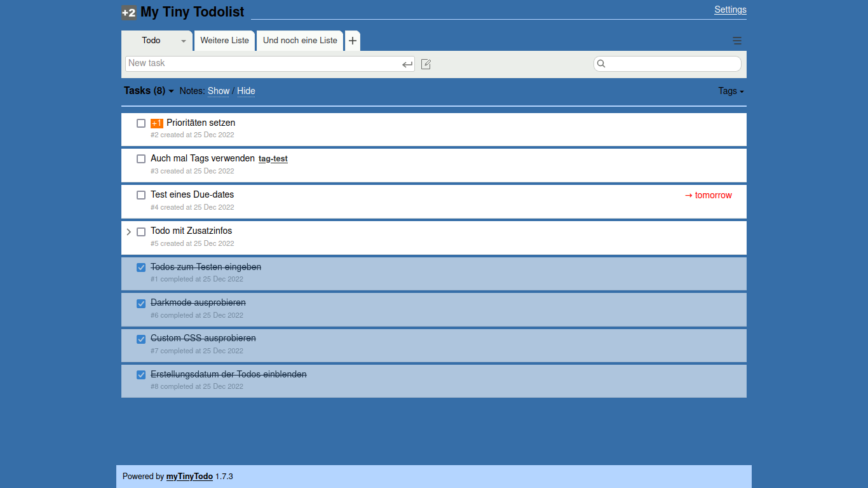Click the +2 logo icon beside the title
Screen dimensions: 868x488
[129, 12]
